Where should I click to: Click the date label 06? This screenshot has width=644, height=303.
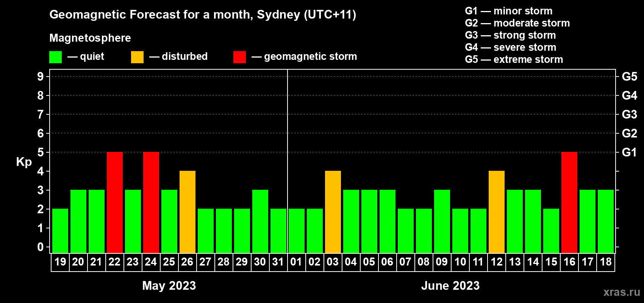387,262
